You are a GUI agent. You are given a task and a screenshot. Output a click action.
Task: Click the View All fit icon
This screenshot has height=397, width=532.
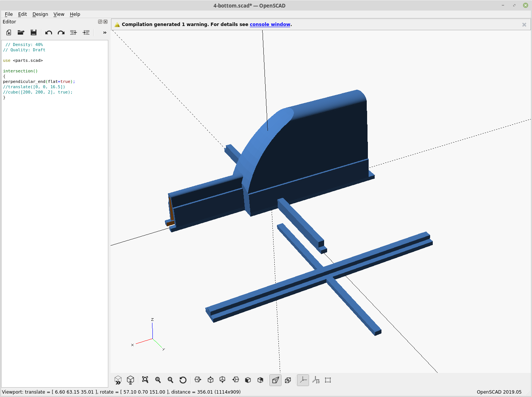[145, 380]
